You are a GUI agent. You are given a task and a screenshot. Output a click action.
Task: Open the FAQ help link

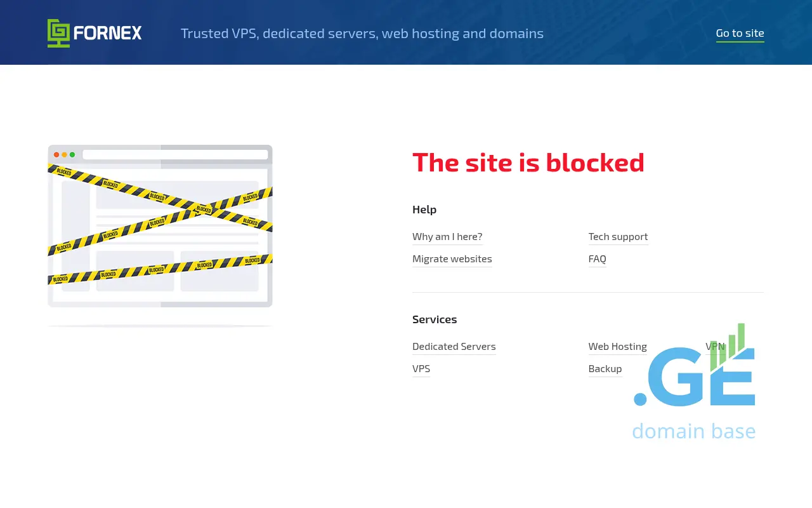pos(597,258)
